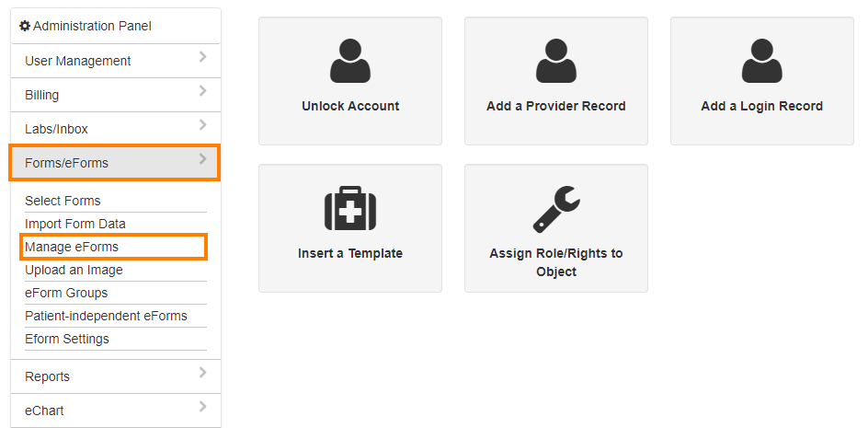Expand the Labs/Inbox section
The width and height of the screenshot is (868, 428).
(116, 129)
